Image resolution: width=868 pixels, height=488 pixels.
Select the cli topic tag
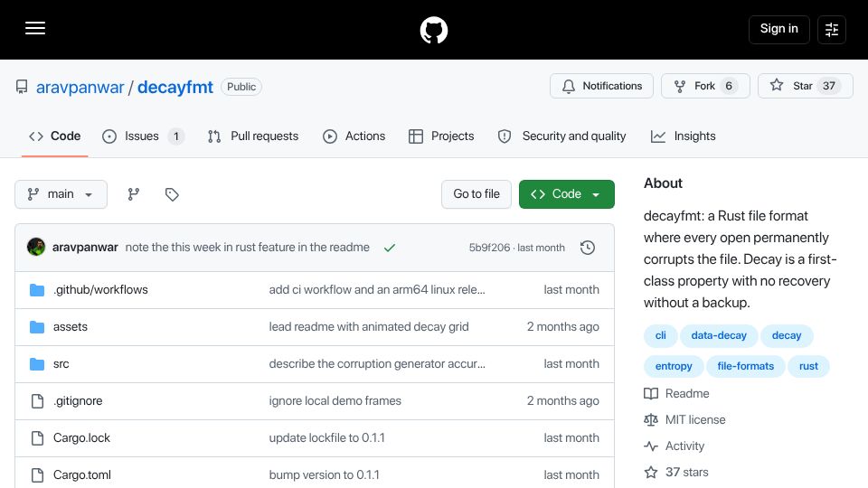point(660,335)
